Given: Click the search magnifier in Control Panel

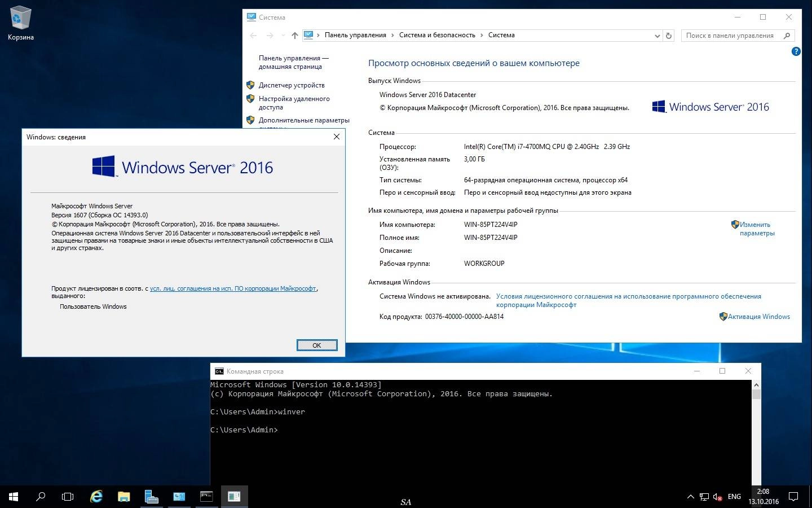Looking at the screenshot, I should pos(787,36).
